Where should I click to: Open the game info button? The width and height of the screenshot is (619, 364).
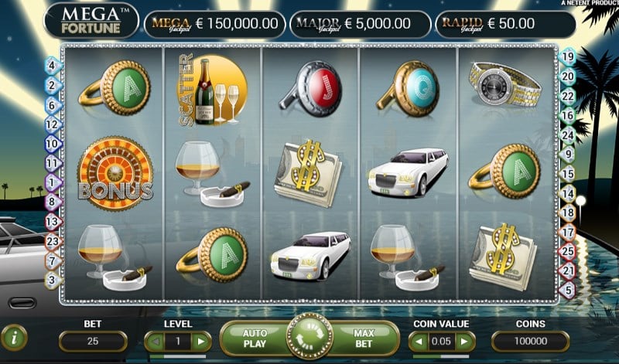14,338
